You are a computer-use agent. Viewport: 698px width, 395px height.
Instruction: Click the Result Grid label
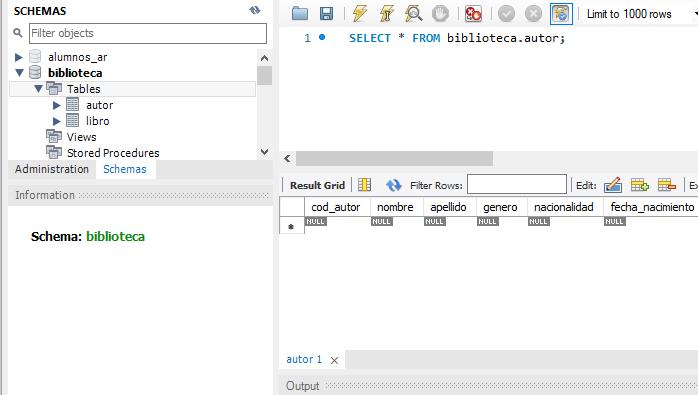[317, 185]
